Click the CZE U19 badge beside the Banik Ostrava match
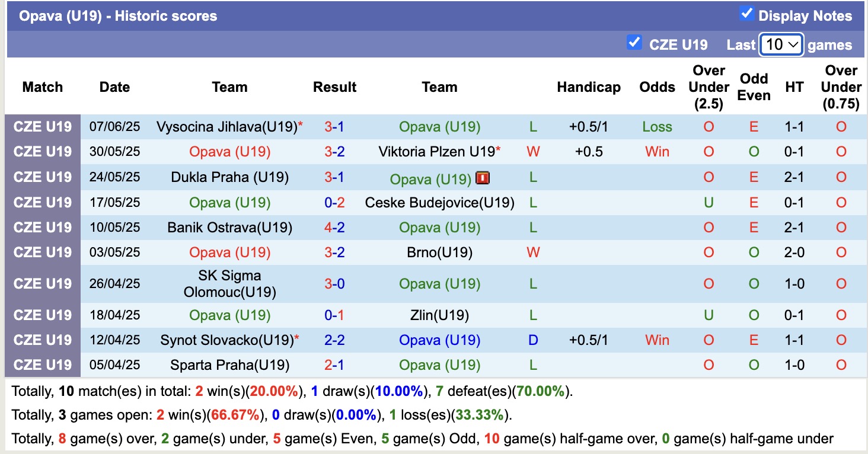Viewport: 868px width, 454px height. pyautogui.click(x=42, y=227)
